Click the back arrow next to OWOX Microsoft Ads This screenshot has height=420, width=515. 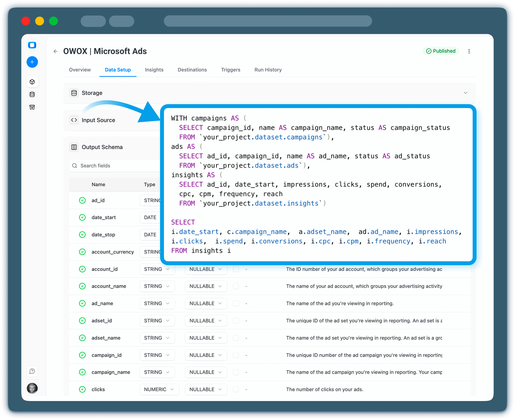point(55,51)
